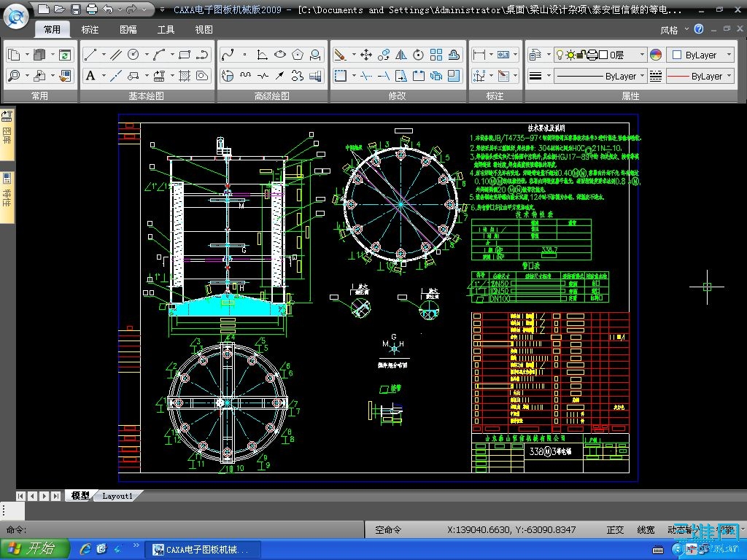
Task: Select the Ellipse tool
Action: pyautogui.click(x=280, y=55)
